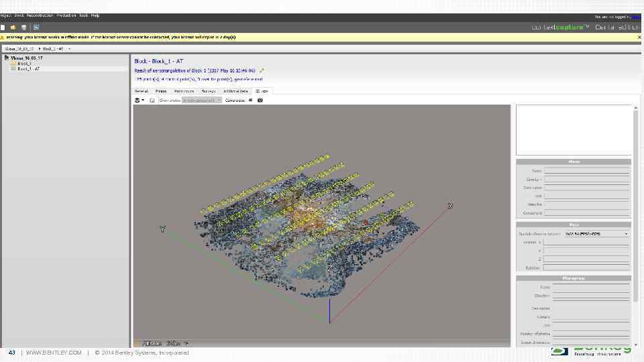Open the Spatial reference system dropdown
The image size is (644, 362).
pyautogui.click(x=596, y=234)
